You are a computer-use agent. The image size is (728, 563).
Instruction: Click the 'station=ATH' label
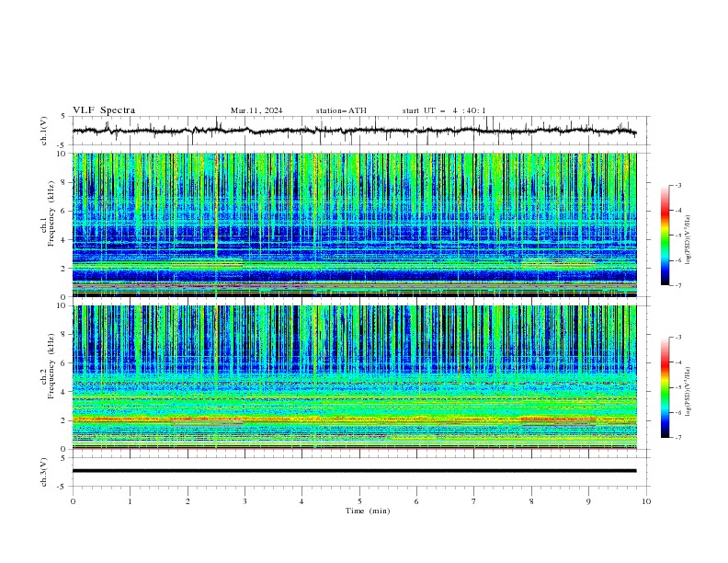click(341, 110)
